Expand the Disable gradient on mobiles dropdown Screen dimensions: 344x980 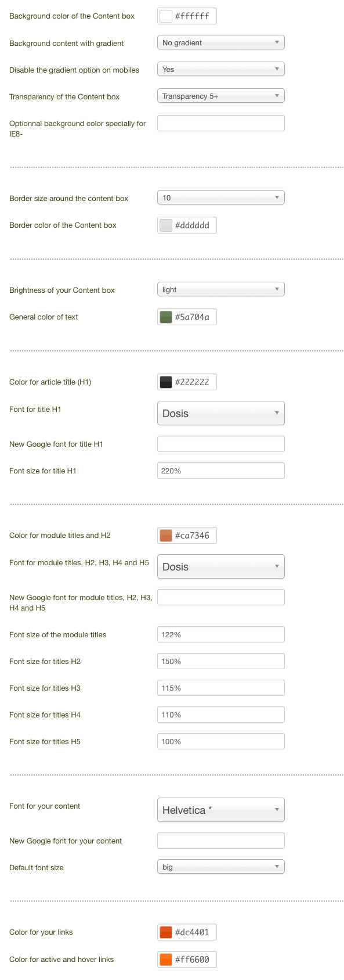[221, 69]
